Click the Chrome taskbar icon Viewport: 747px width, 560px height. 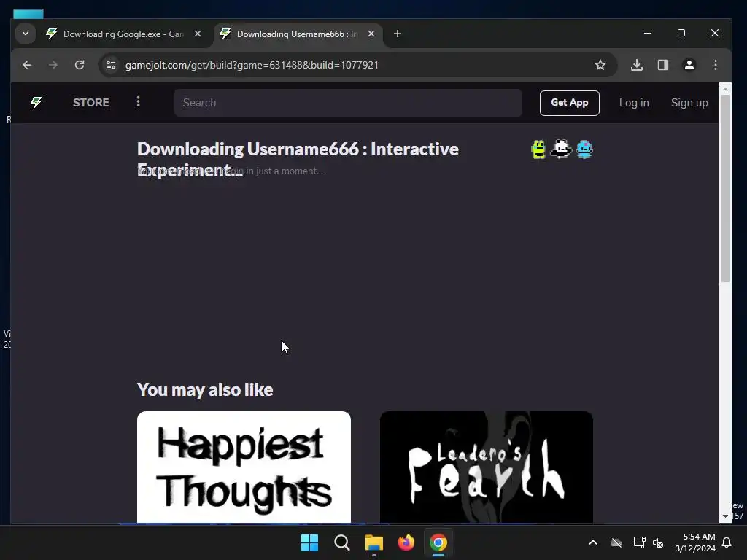coord(438,542)
